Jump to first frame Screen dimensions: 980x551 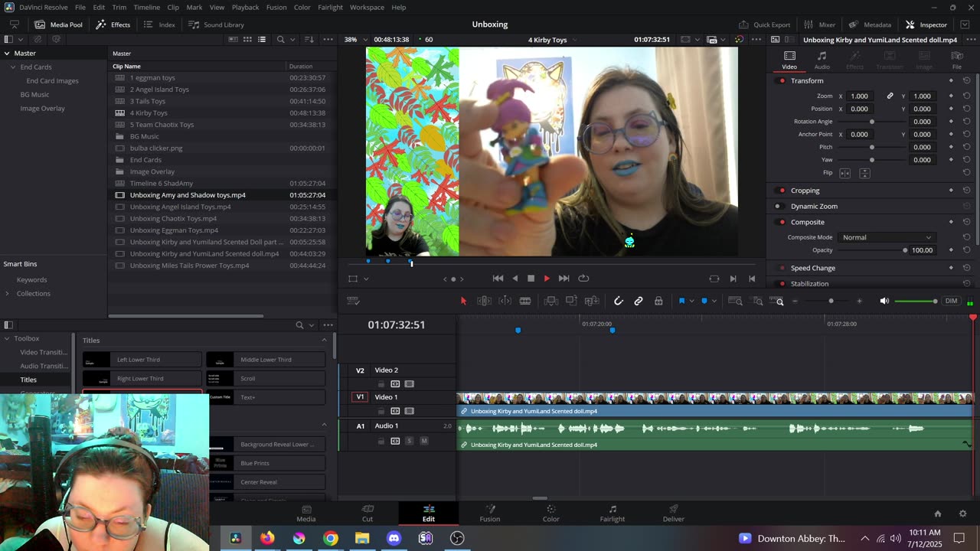(x=498, y=279)
